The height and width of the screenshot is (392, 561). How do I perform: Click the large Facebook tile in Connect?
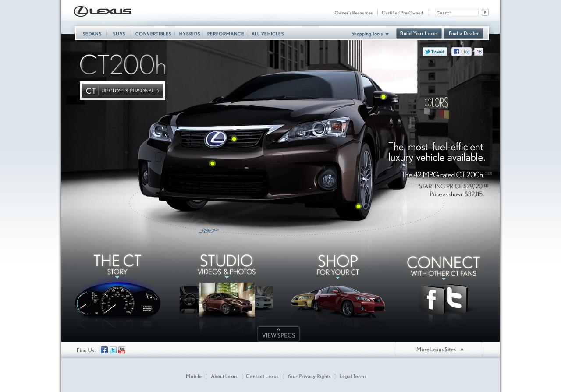pos(432,299)
